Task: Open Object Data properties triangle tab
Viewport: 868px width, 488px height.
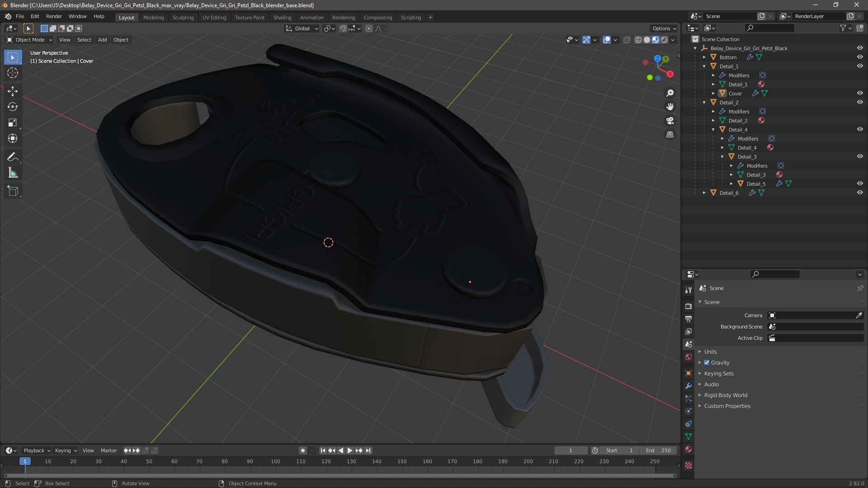Action: [x=689, y=436]
